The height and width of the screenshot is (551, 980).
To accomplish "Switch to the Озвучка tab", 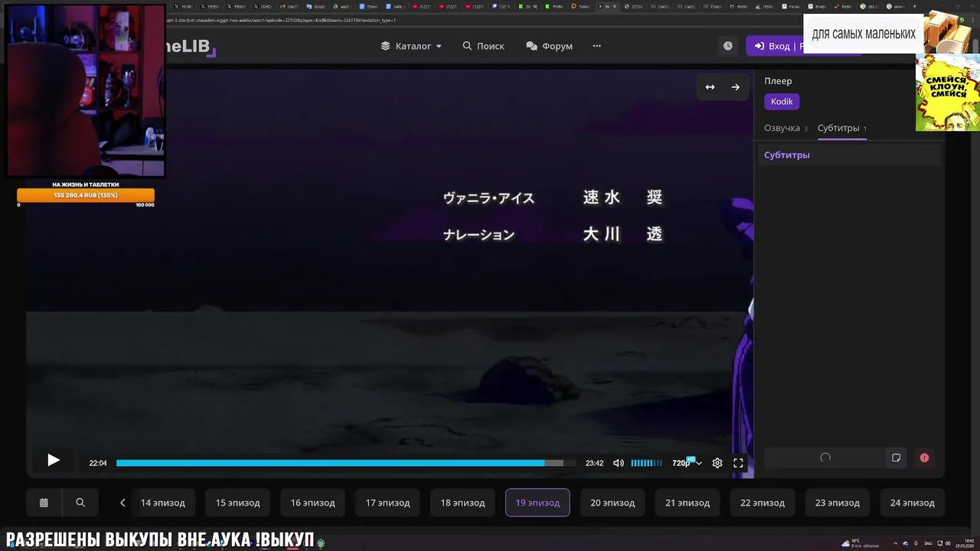I will (786, 128).
